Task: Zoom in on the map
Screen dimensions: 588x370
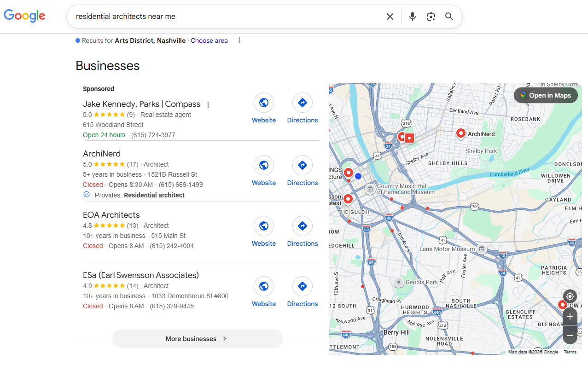Action: point(570,317)
